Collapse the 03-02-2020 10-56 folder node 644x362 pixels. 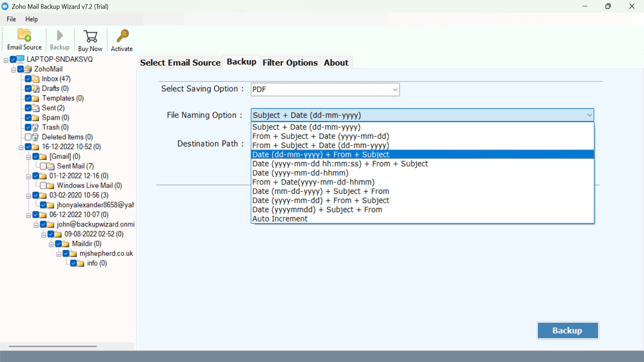(x=29, y=195)
